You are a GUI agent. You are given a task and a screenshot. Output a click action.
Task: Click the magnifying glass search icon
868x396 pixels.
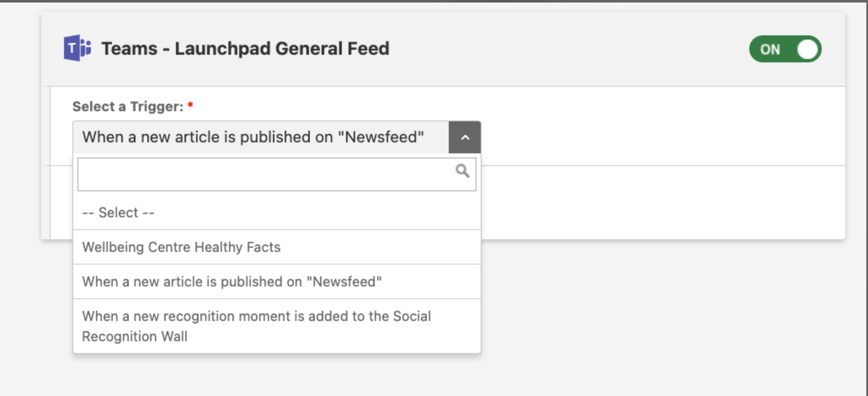pyautogui.click(x=462, y=171)
